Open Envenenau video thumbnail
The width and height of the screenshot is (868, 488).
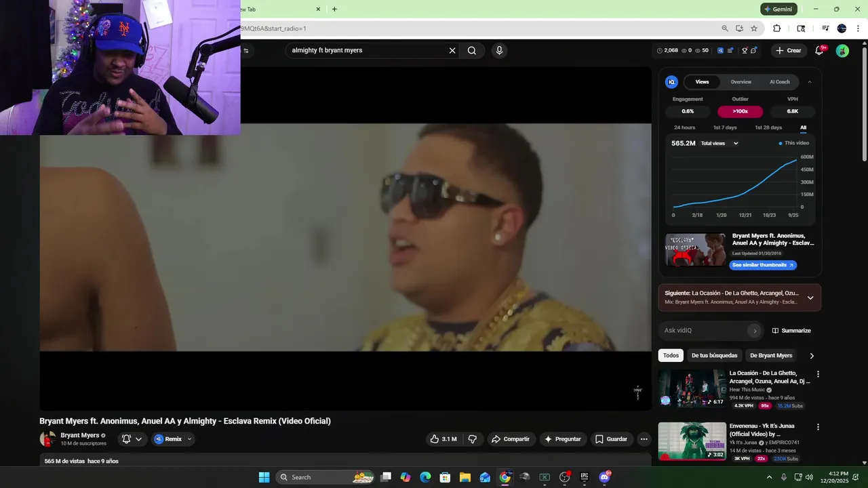point(692,441)
